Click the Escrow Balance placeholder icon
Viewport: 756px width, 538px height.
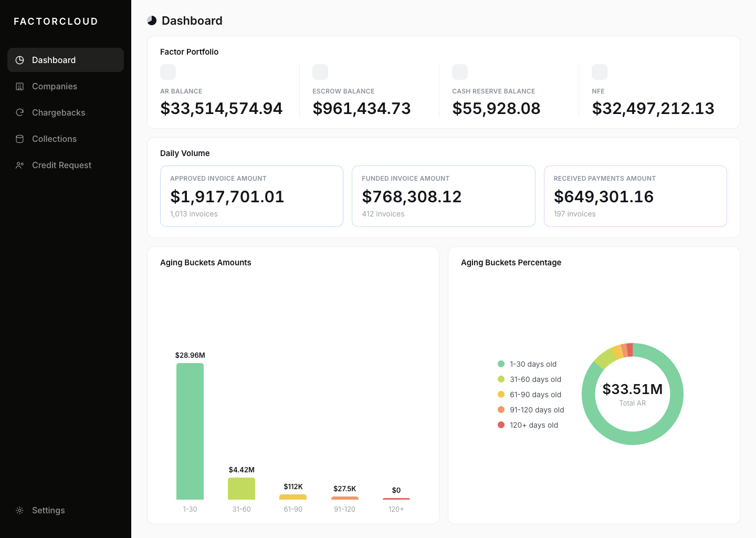click(320, 72)
